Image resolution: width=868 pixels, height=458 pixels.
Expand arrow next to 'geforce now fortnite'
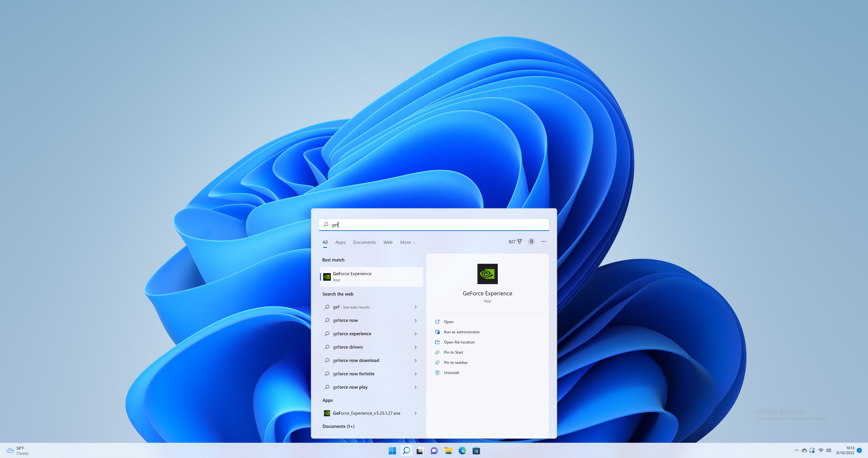416,374
